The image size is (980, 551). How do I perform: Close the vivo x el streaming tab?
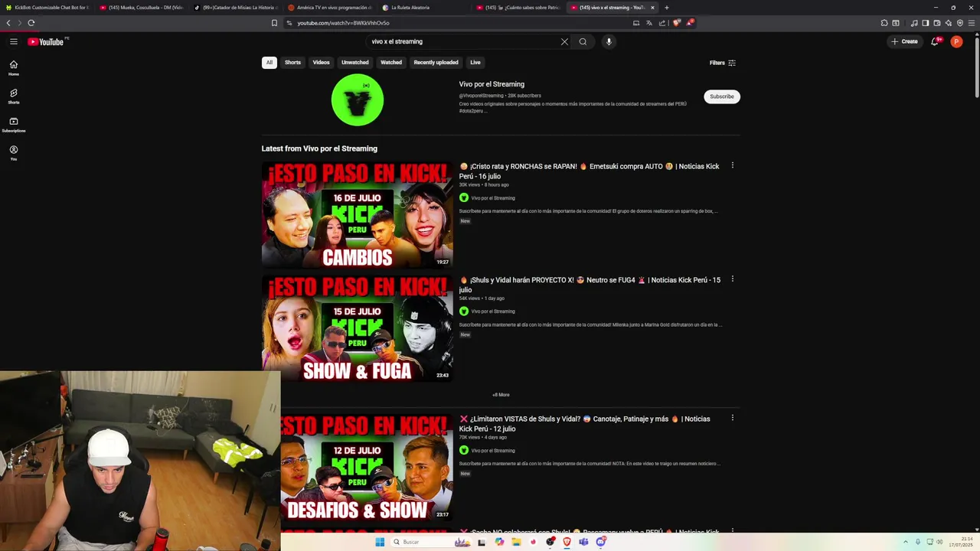pyautogui.click(x=652, y=8)
